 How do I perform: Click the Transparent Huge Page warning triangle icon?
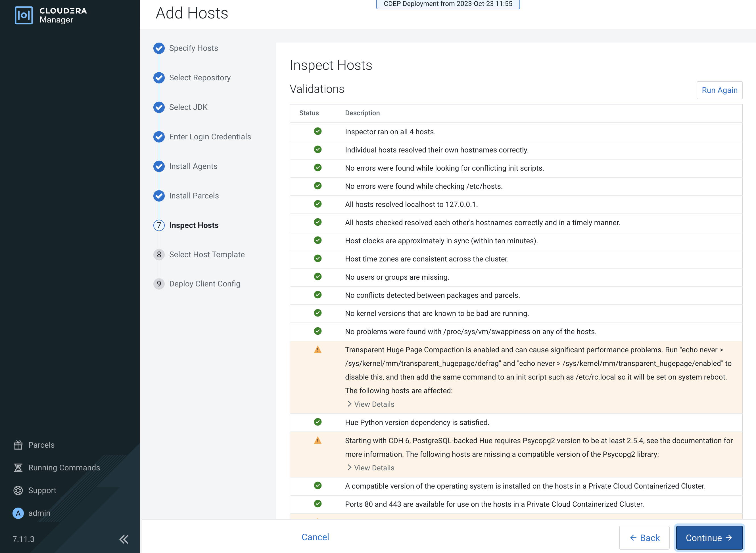[x=318, y=350]
